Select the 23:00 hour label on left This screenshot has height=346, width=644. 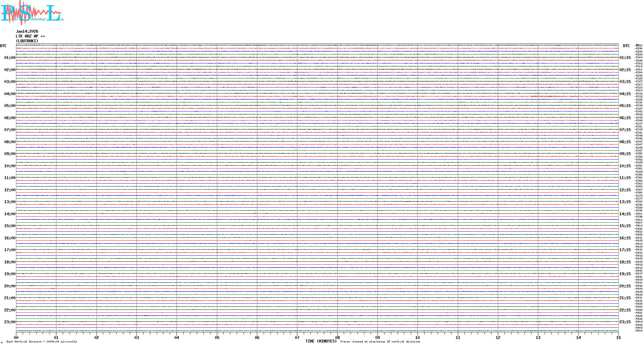pos(10,322)
